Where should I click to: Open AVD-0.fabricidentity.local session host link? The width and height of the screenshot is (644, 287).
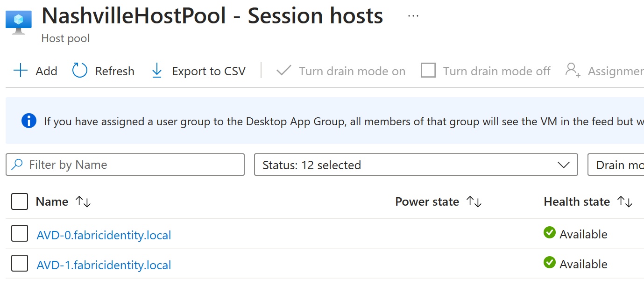point(104,235)
